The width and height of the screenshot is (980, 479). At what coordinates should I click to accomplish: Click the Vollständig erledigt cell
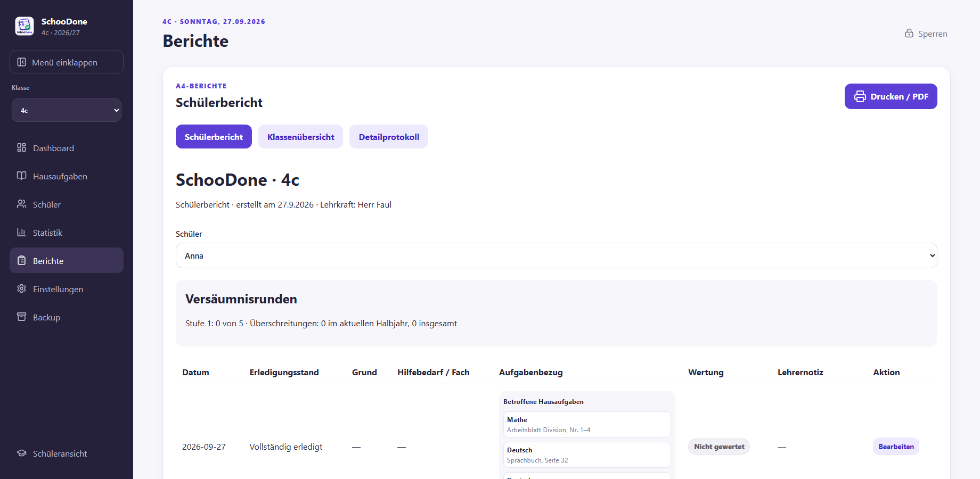(x=286, y=447)
